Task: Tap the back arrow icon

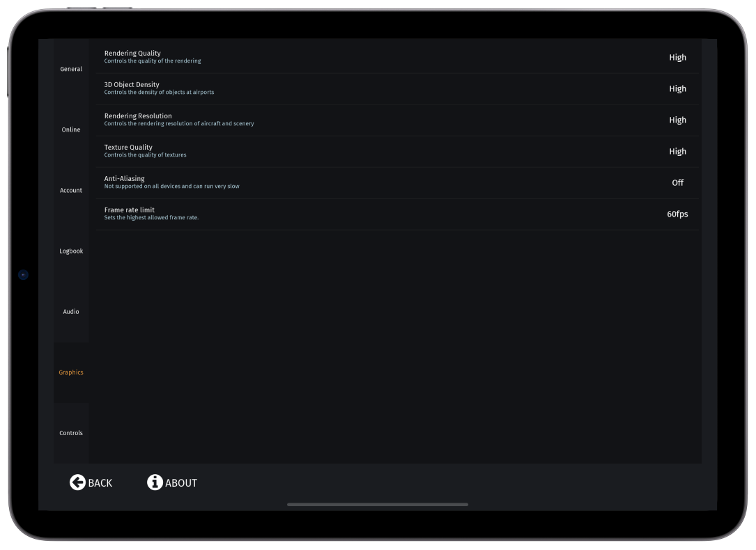Action: (77, 482)
